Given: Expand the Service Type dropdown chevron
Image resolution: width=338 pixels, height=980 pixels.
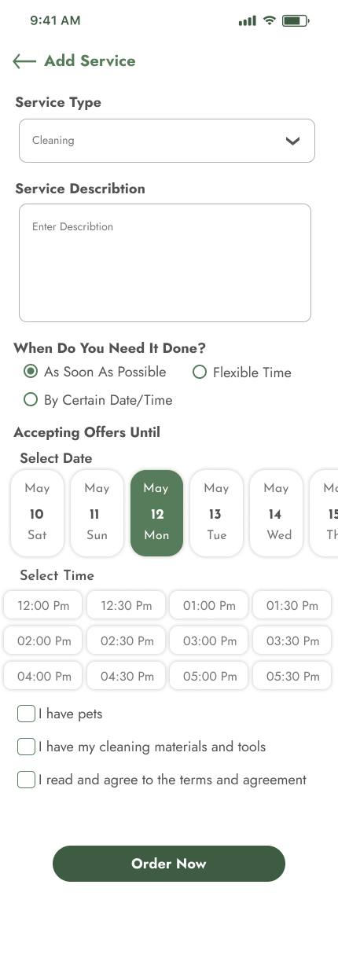Looking at the screenshot, I should pyautogui.click(x=293, y=141).
